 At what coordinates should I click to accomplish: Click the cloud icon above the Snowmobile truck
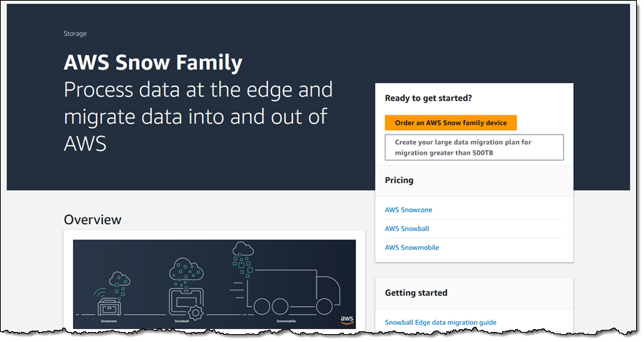[243, 249]
